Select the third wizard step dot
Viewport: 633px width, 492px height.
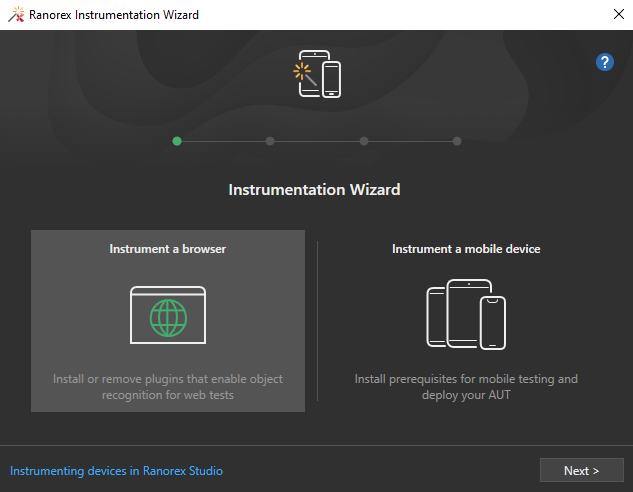click(364, 141)
